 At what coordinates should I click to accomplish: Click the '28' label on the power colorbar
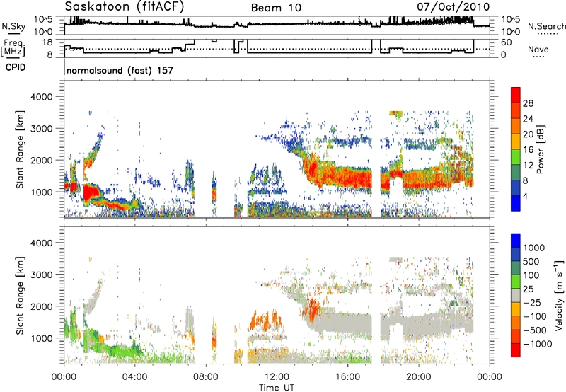(x=528, y=103)
